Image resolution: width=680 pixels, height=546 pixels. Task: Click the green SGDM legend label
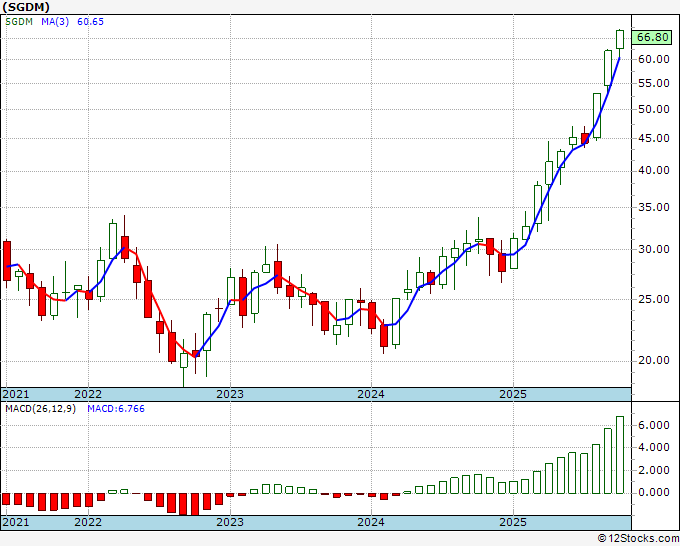tap(19, 22)
